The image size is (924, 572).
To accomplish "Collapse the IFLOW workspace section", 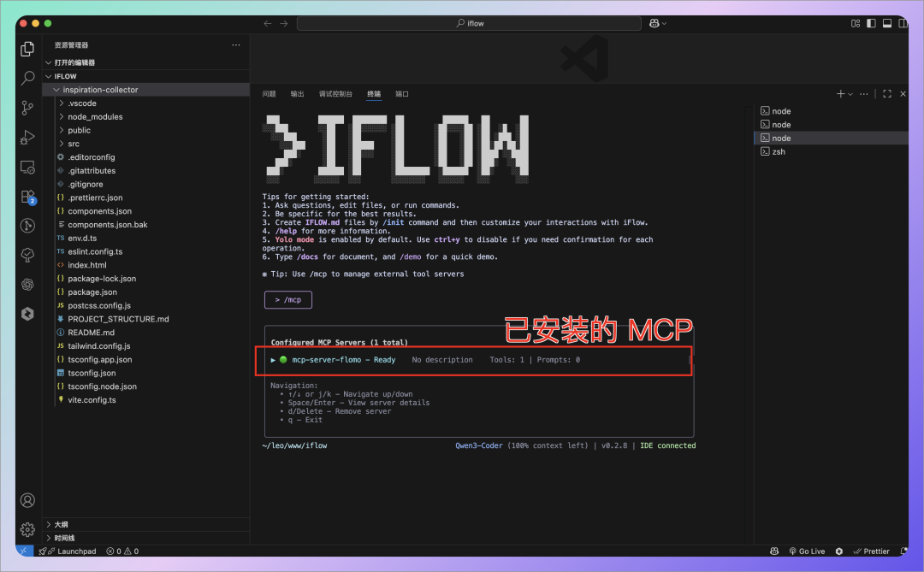I will (146, 76).
